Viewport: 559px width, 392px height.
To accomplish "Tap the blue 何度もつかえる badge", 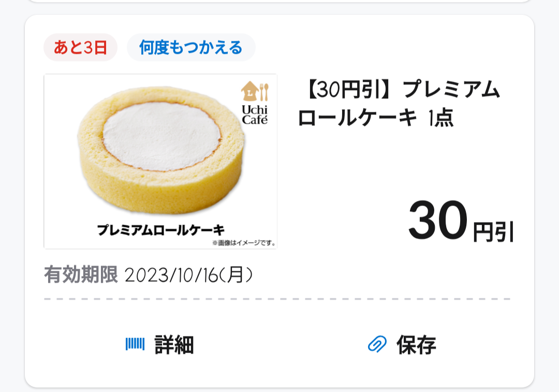I will click(x=191, y=48).
